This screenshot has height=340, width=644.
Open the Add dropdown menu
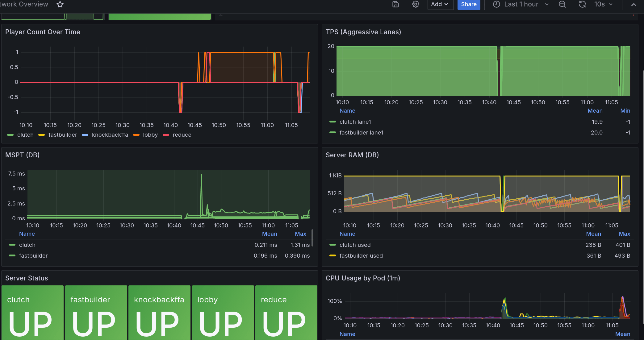click(440, 4)
